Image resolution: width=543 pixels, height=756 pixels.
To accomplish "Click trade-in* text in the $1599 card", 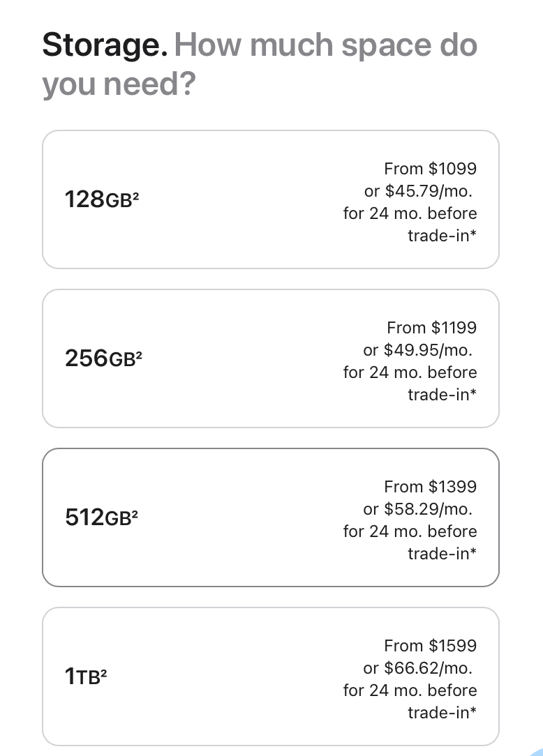I will pyautogui.click(x=442, y=713).
